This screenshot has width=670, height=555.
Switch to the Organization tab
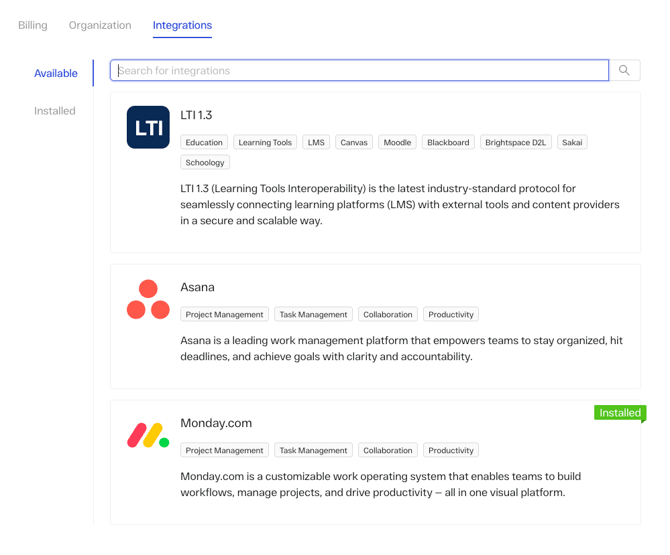pyautogui.click(x=100, y=25)
